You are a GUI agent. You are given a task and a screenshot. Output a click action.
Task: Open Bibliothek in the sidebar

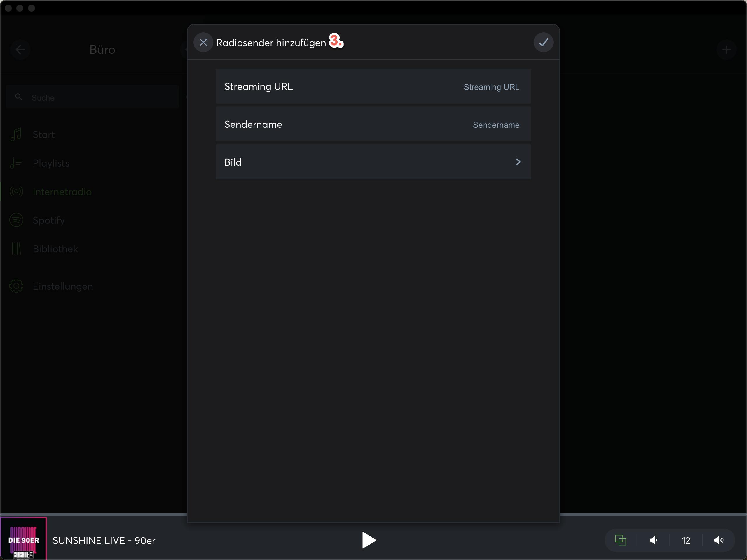(55, 249)
